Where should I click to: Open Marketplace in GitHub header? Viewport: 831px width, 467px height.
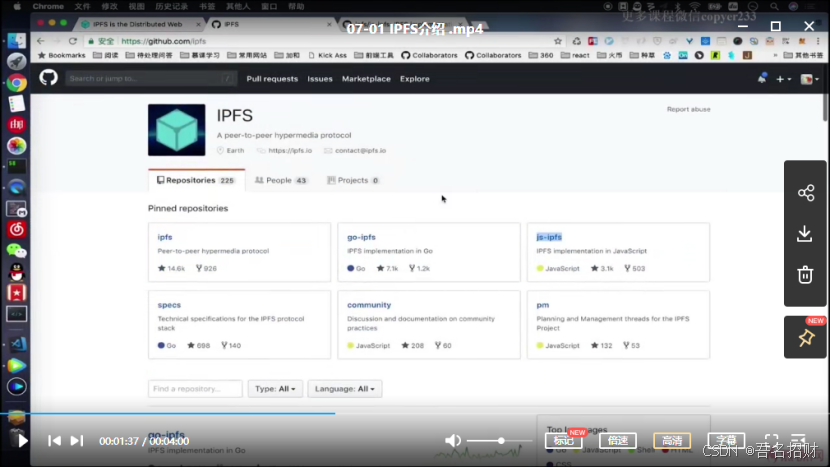pos(366,78)
